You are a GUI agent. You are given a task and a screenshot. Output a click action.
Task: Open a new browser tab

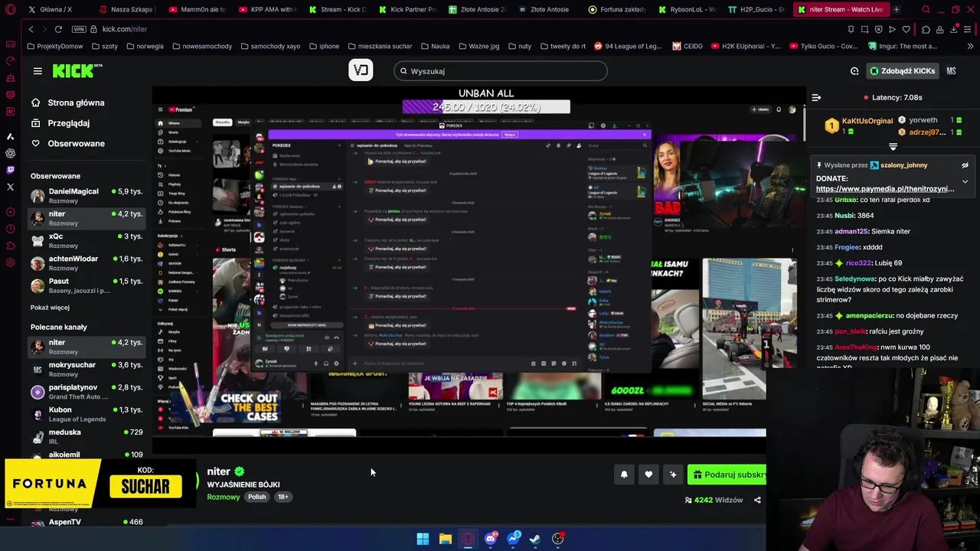(x=897, y=10)
